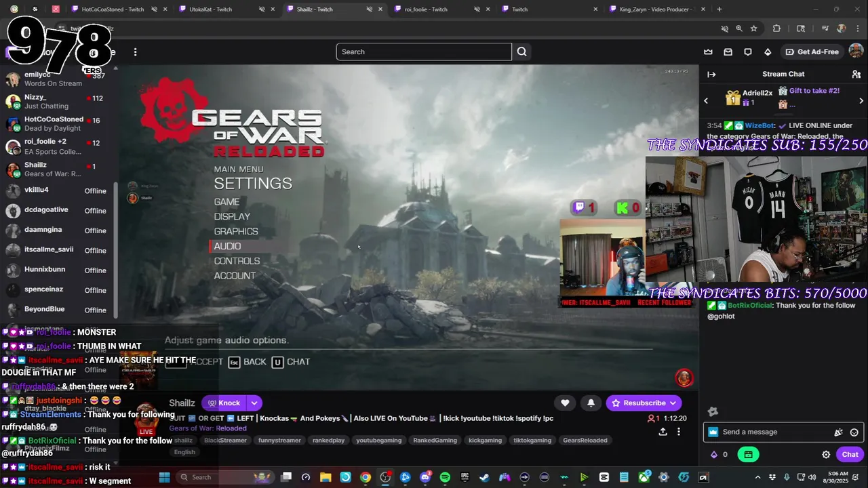This screenshot has width=868, height=488.
Task: Click the heart follow icon for Shaillz
Action: pyautogui.click(x=565, y=403)
